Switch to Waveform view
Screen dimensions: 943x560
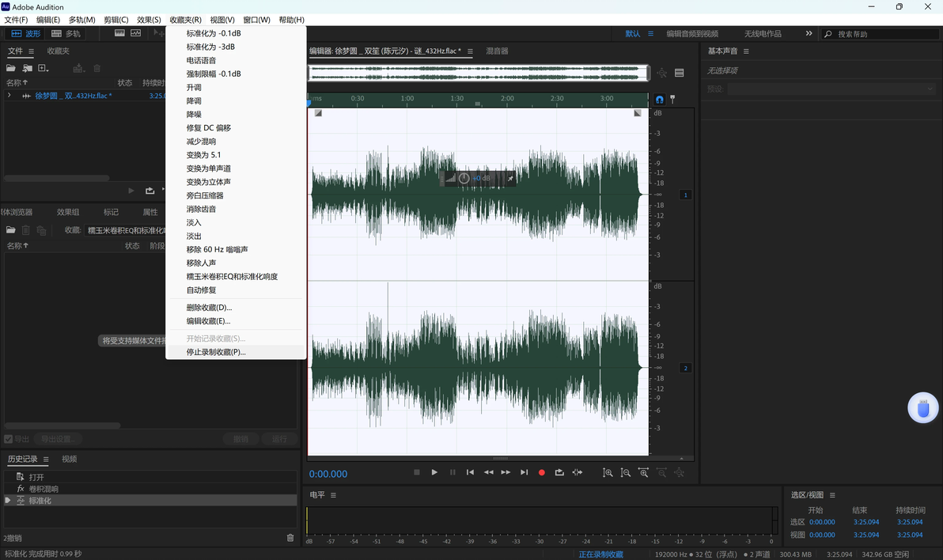point(25,34)
